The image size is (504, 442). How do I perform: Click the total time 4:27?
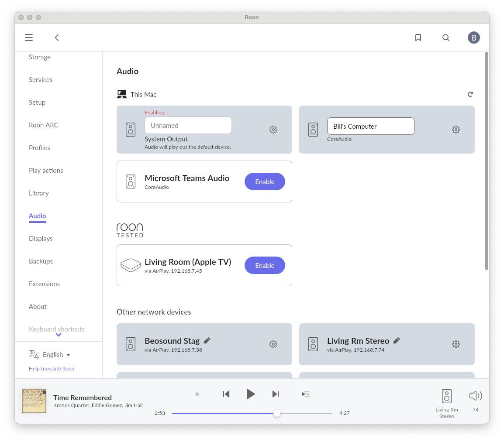coord(344,413)
